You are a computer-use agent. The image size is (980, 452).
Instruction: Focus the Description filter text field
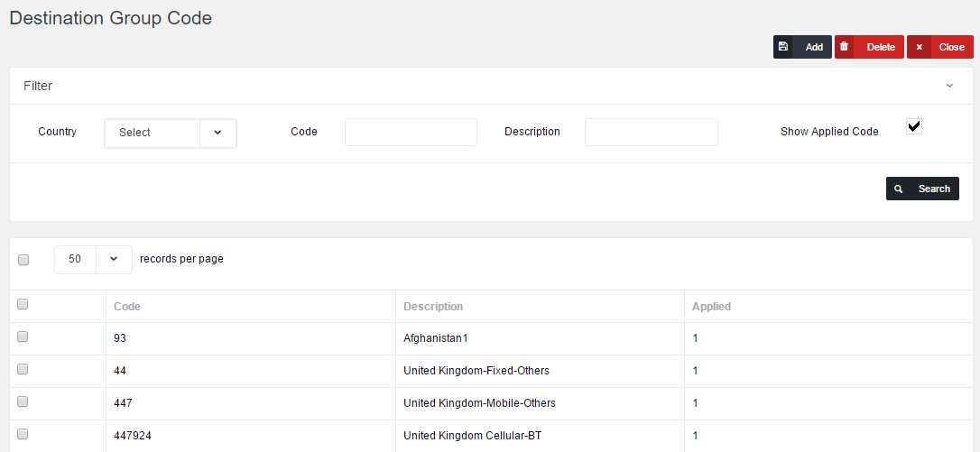pos(651,133)
